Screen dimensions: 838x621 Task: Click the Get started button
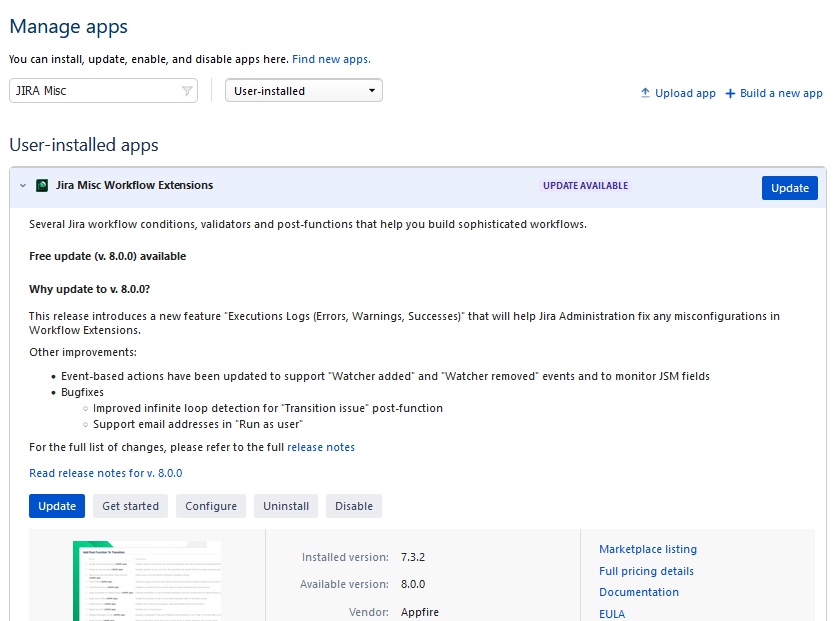pos(130,506)
